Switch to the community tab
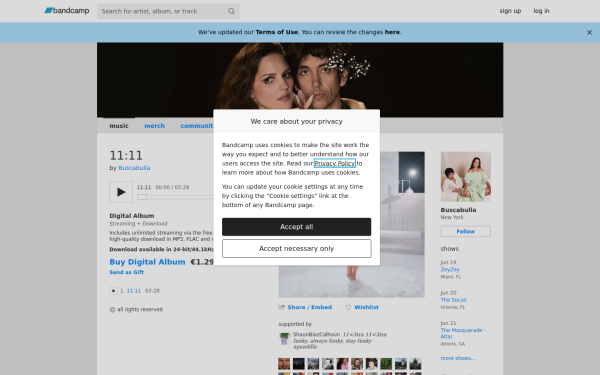This screenshot has height=375, width=600. [197, 126]
